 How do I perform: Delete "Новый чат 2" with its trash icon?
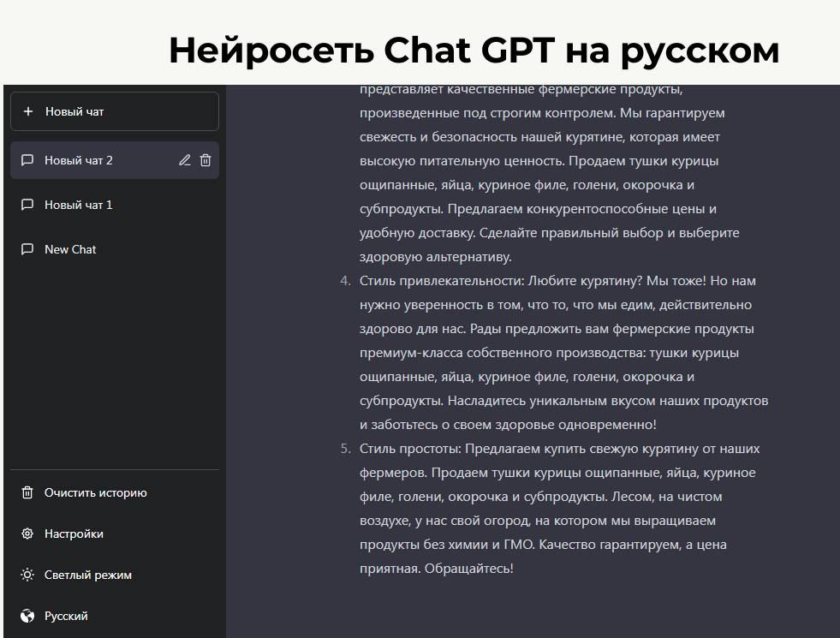(206, 160)
